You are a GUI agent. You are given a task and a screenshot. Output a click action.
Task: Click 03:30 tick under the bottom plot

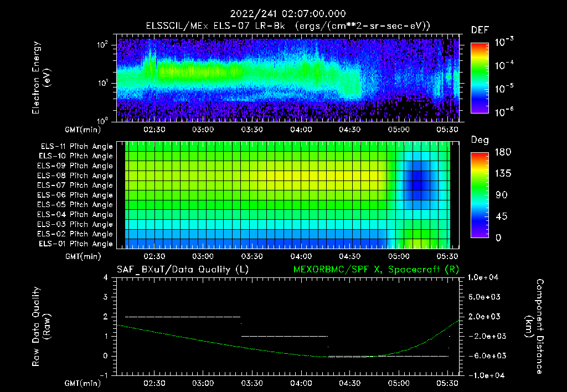(252, 383)
